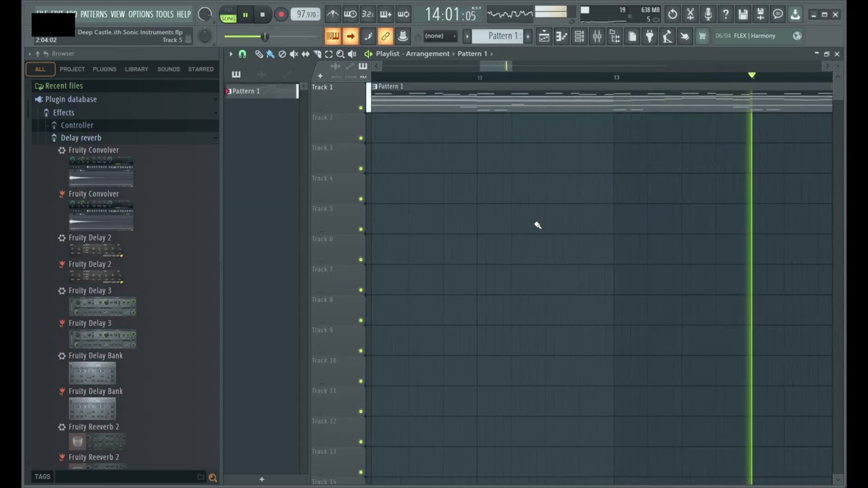
Task: Select the STARRED browser tab
Action: click(x=201, y=69)
